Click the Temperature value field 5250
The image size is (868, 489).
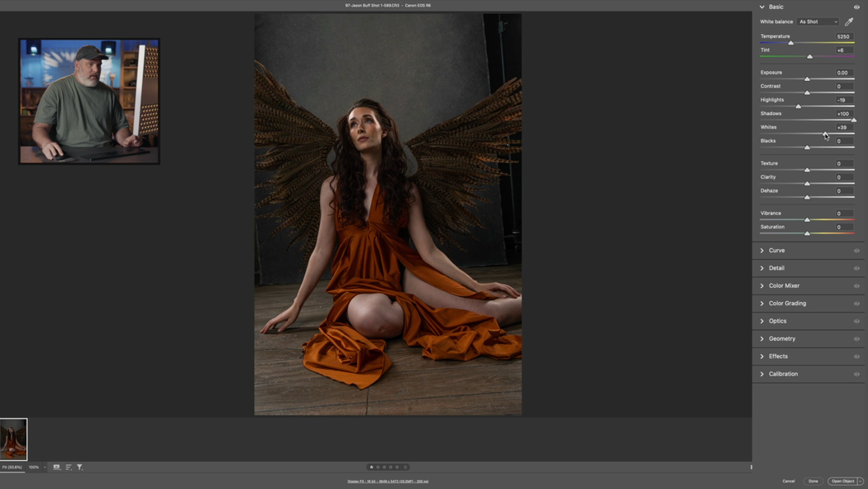click(x=844, y=36)
